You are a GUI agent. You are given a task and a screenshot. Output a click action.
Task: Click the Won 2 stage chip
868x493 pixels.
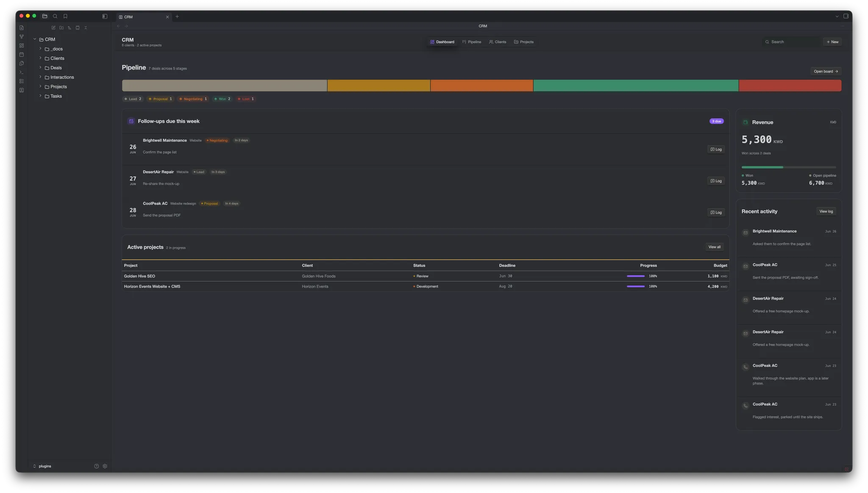(x=222, y=99)
